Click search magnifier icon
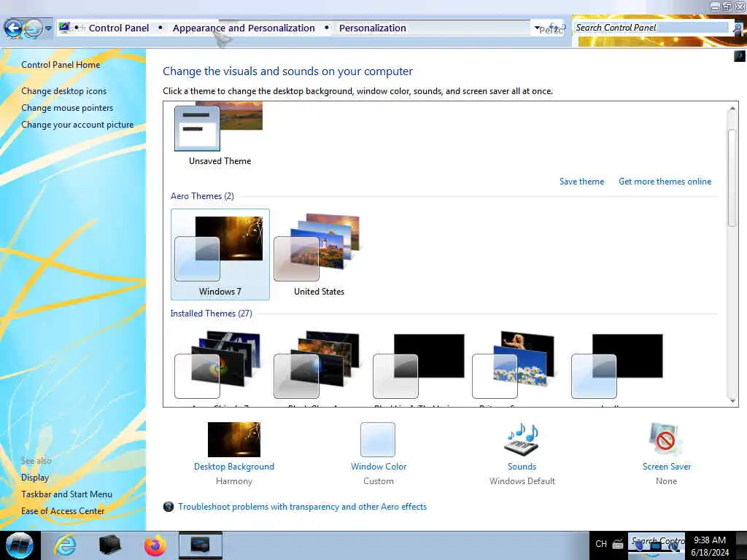The height and width of the screenshot is (560, 747). 738,28
